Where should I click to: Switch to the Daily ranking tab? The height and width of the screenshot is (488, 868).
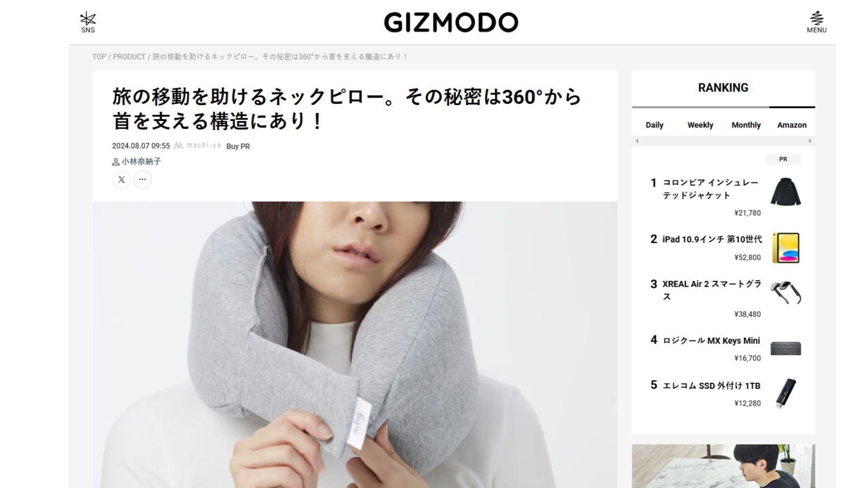click(654, 125)
